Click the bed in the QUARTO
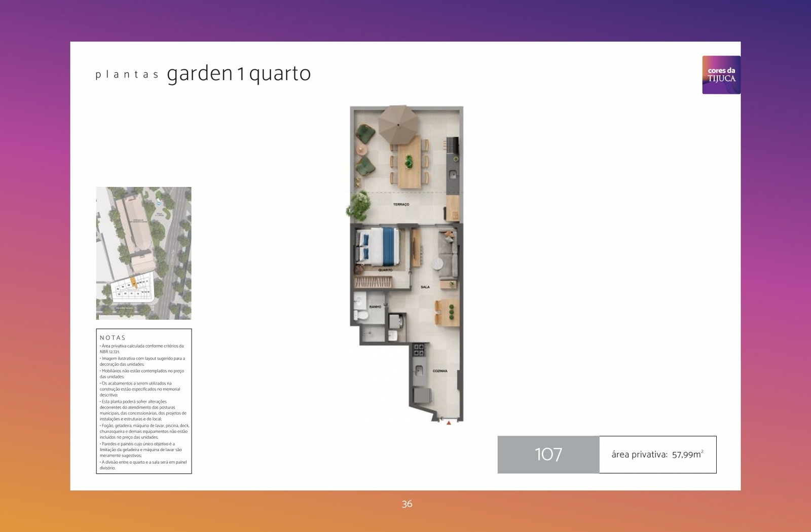The width and height of the screenshot is (811, 532). [378, 246]
